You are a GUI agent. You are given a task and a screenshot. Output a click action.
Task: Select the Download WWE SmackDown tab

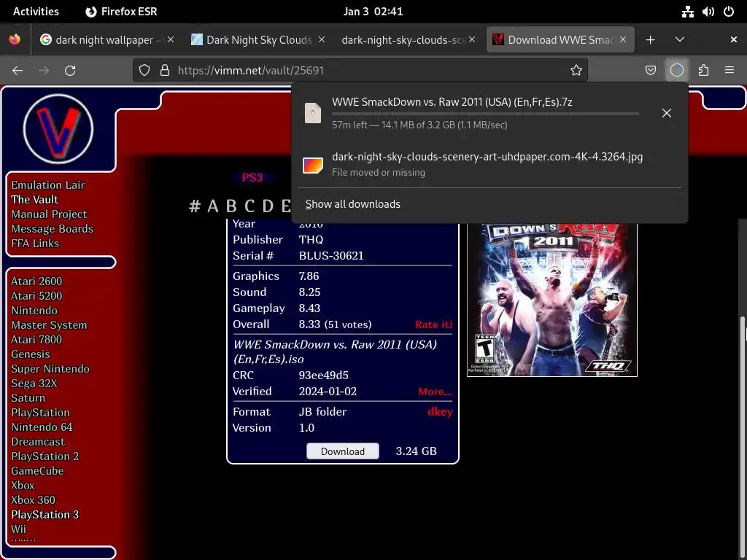[x=560, y=40]
